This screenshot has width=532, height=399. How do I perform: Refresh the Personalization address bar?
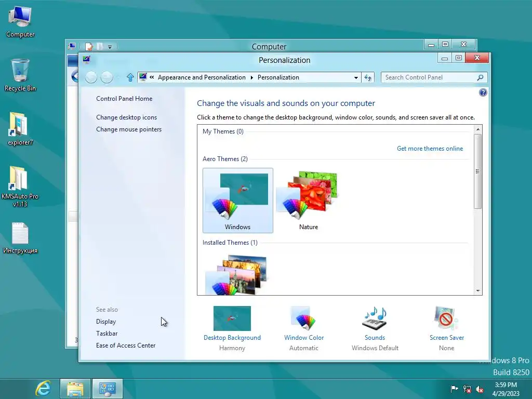tap(368, 77)
